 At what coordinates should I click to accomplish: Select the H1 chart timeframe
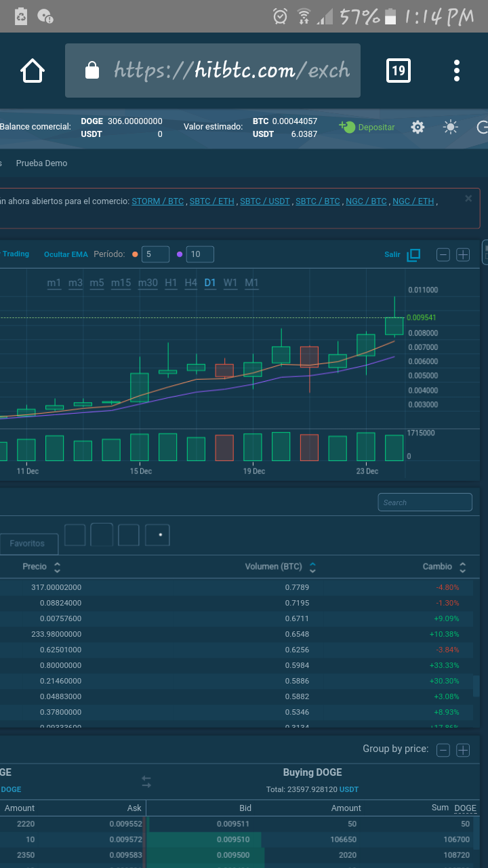point(171,283)
